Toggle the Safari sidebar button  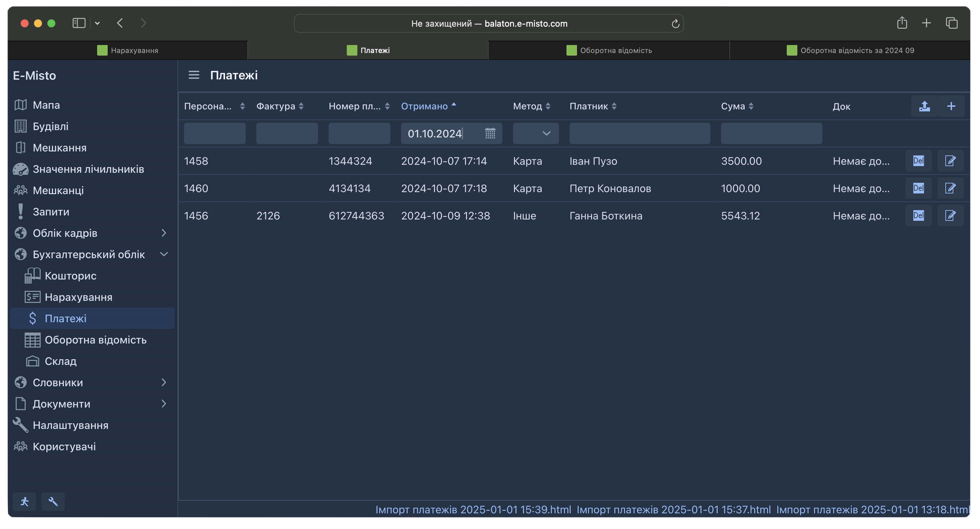(79, 23)
